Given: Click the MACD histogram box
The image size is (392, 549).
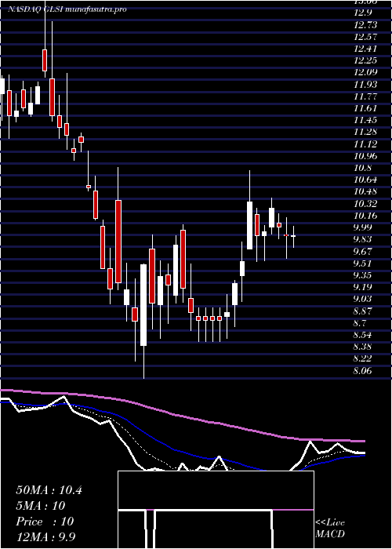Looking at the screenshot, I should pyautogui.click(x=216, y=510).
